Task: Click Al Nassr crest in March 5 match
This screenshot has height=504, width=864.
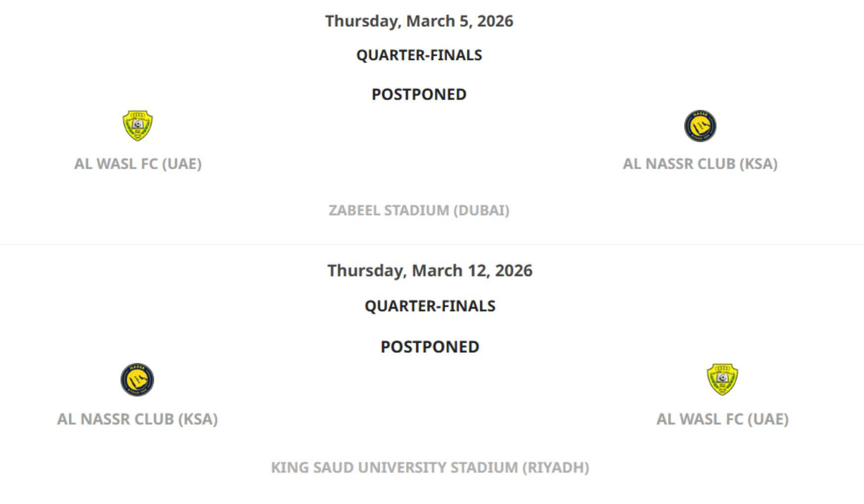Action: pos(700,126)
